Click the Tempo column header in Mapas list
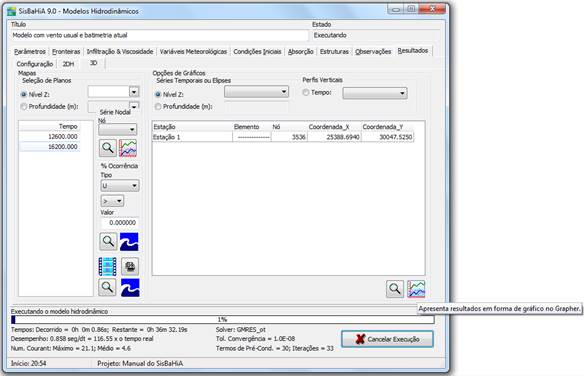Screen dimensions: 584x376 coord(49,127)
